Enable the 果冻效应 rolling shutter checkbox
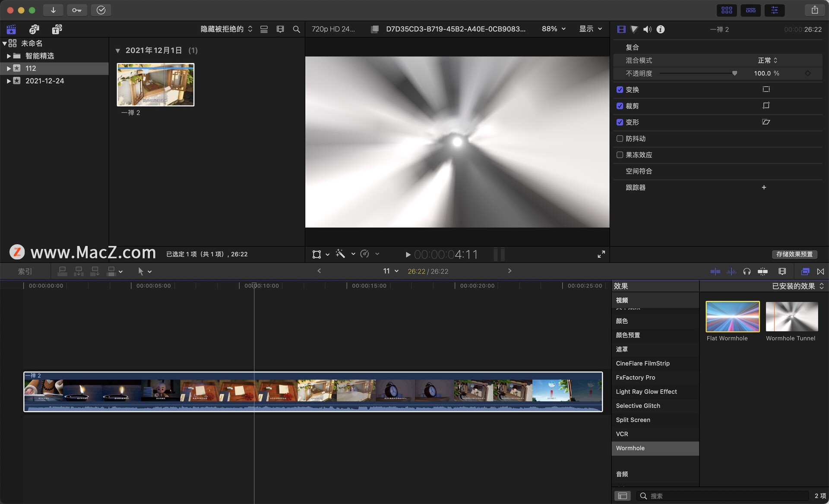Screen dimensions: 829x504 620,155
